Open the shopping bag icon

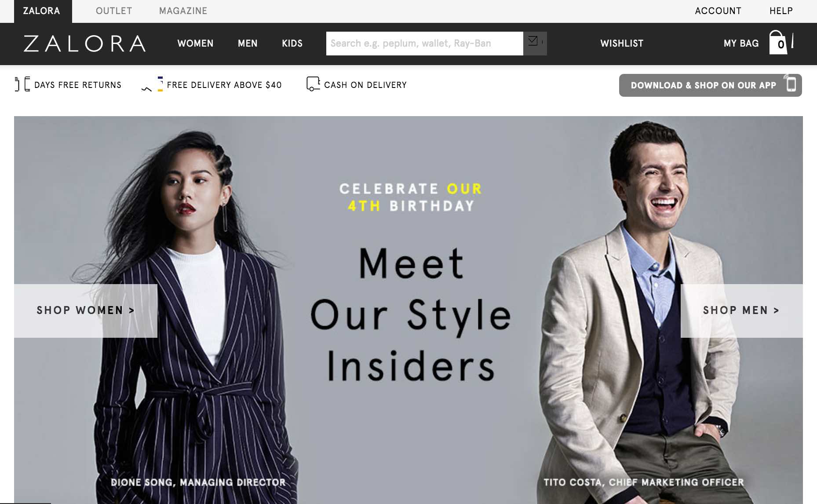pos(778,43)
